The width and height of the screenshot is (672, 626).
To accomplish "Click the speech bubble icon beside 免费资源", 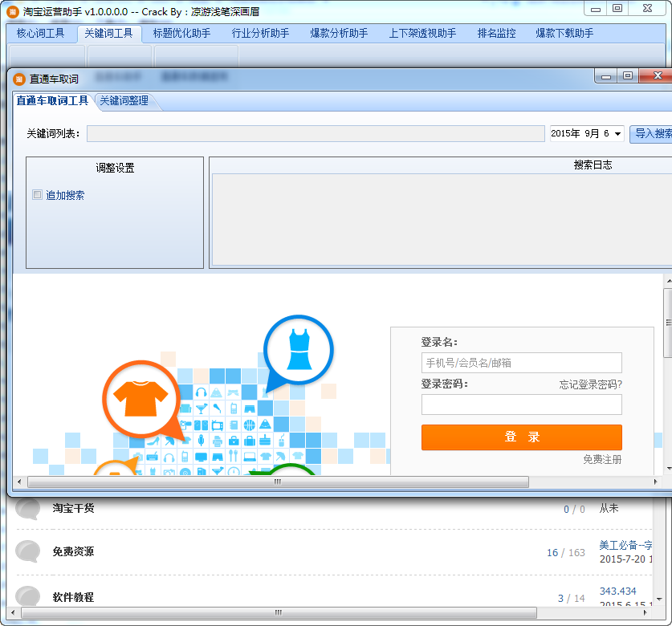I will (x=28, y=551).
